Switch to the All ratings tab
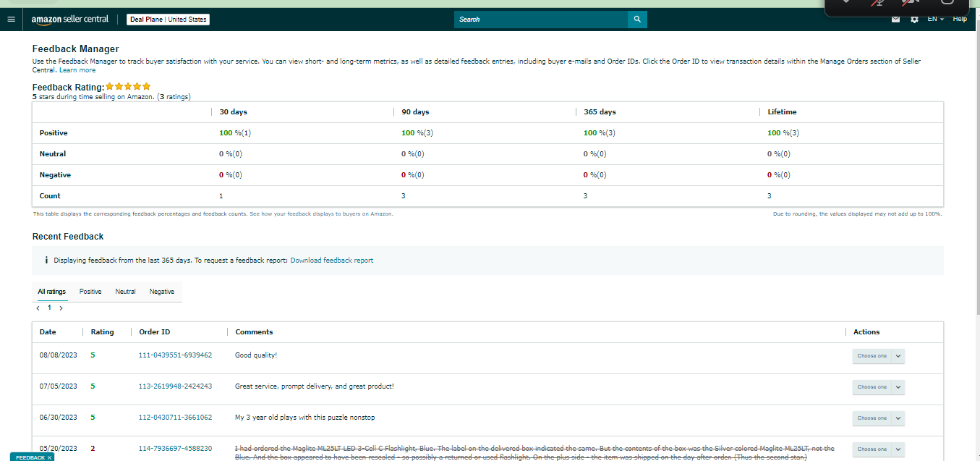The image size is (980, 461). coord(52,292)
